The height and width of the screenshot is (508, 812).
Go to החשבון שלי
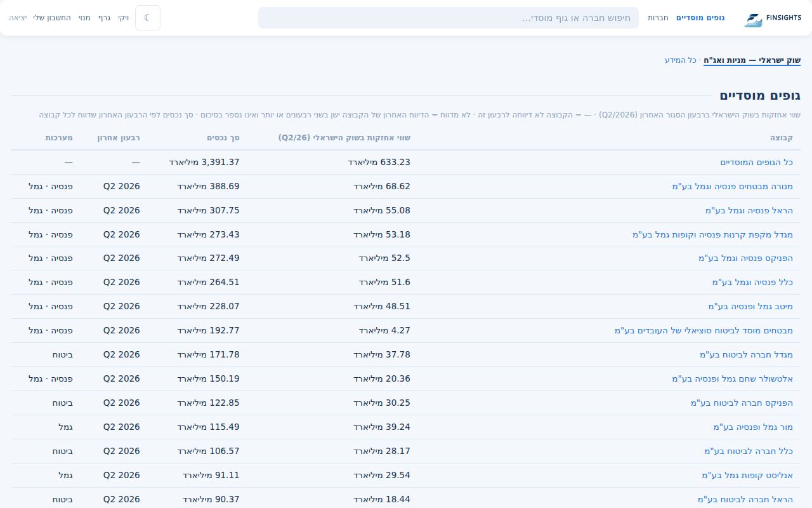pyautogui.click(x=52, y=18)
